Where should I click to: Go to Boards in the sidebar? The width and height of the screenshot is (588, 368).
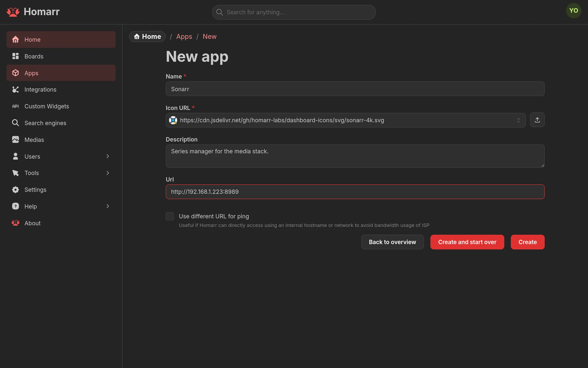click(x=61, y=56)
